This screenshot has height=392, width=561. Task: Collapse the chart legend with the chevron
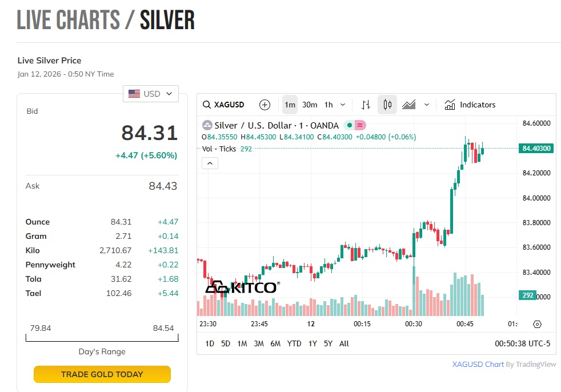(210, 163)
